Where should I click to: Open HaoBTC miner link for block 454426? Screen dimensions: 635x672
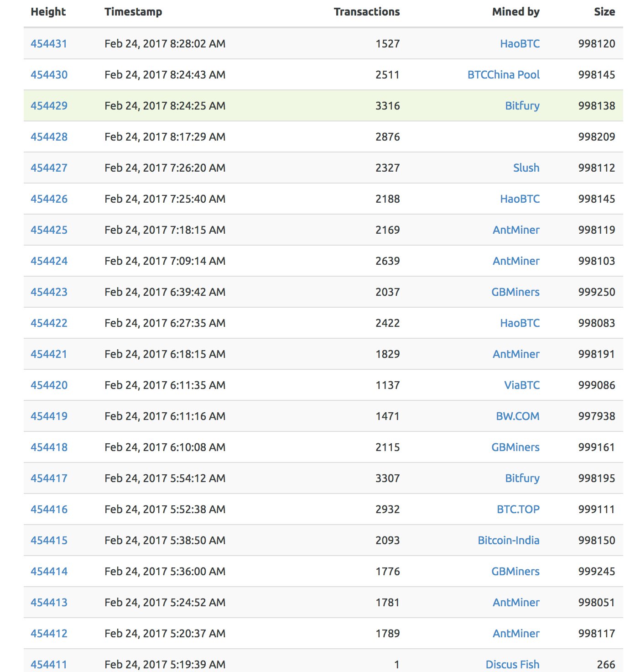click(x=520, y=199)
